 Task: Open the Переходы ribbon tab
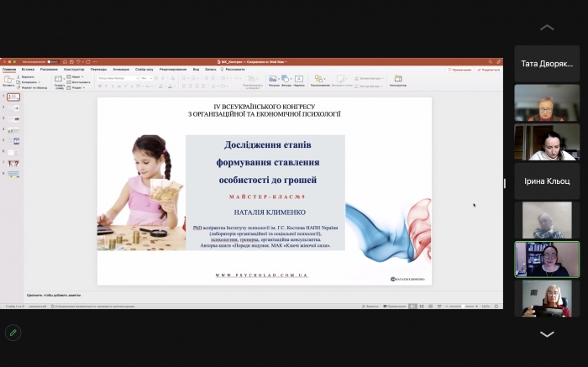[x=98, y=69]
